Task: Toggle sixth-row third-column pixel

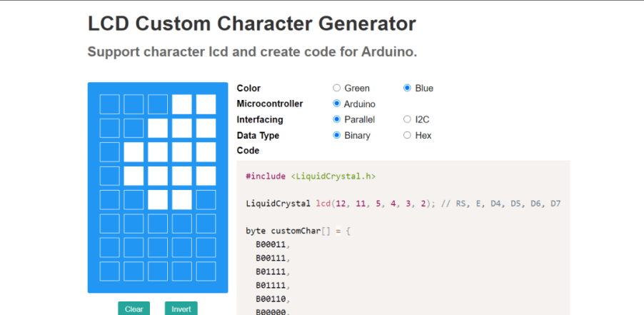Action: (158, 224)
